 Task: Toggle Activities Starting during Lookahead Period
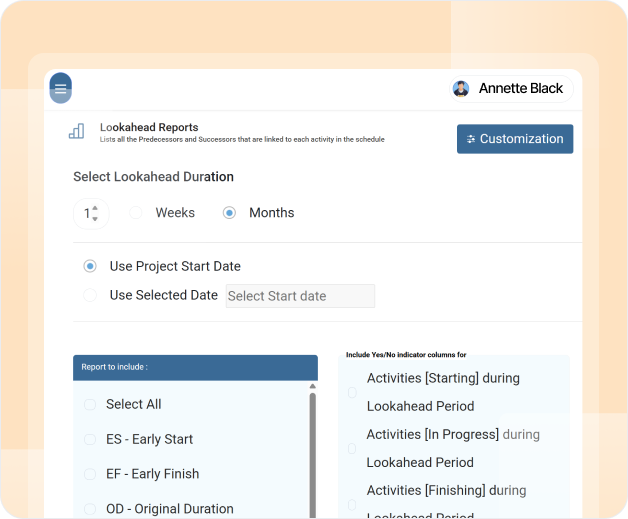(352, 392)
